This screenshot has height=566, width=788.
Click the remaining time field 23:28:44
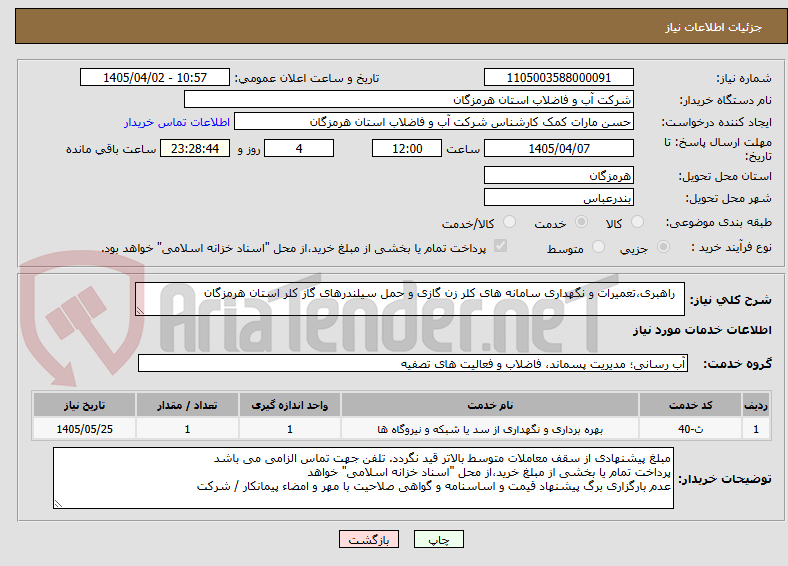pos(195,148)
